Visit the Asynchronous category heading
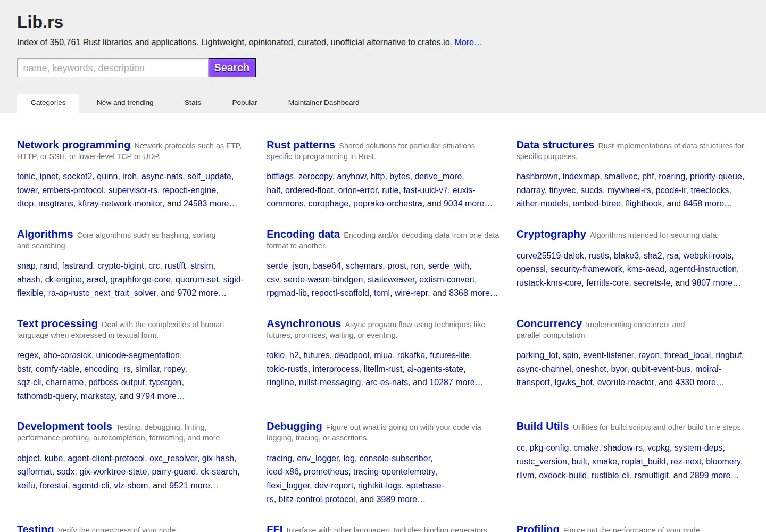This screenshot has height=532, width=766. 304,323
